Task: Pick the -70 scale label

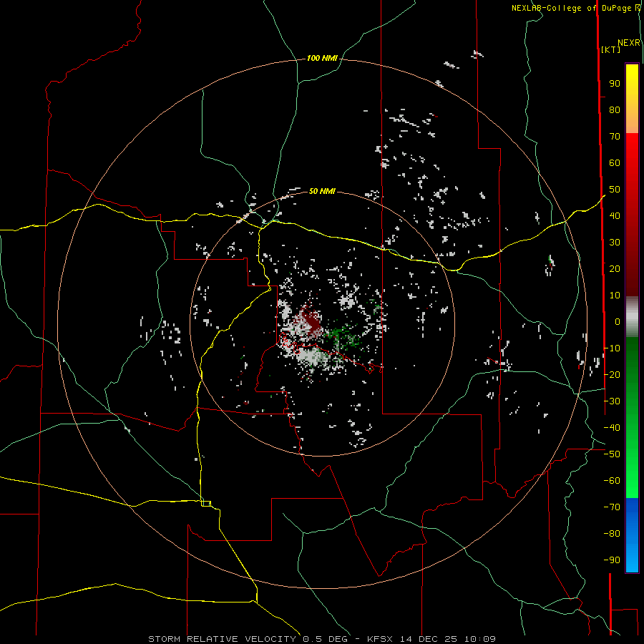Action: pos(612,507)
